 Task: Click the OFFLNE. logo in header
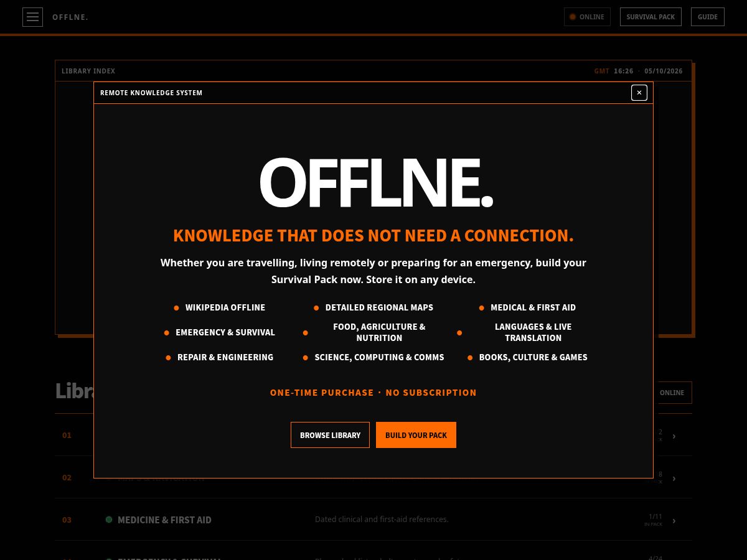click(70, 17)
